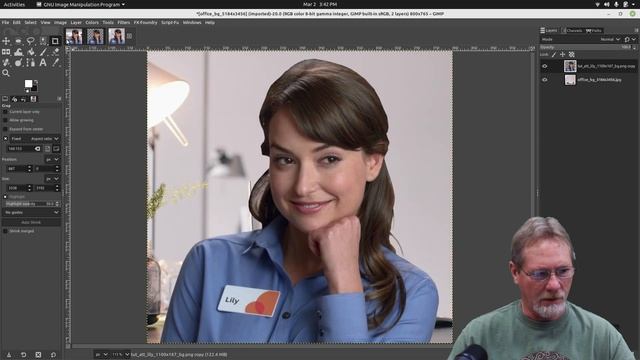The image size is (640, 360).
Task: Select the Zoom magnifier tool
Action: (6, 73)
